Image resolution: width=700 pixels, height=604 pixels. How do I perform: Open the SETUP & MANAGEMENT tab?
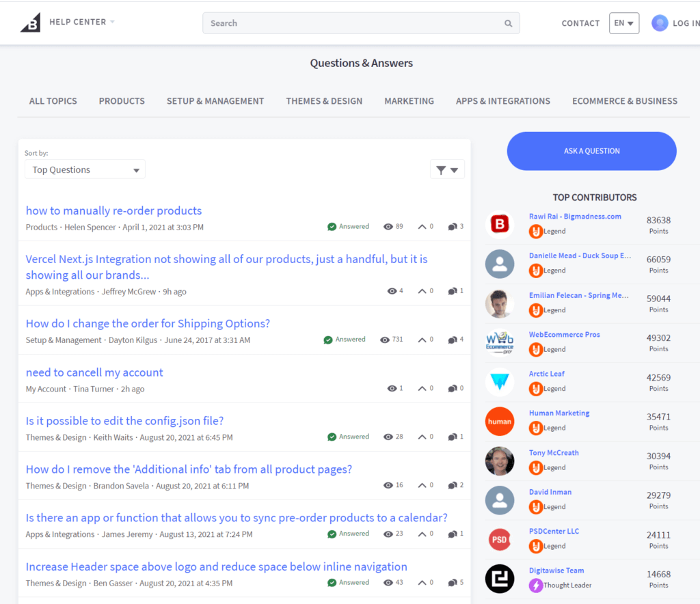(215, 101)
